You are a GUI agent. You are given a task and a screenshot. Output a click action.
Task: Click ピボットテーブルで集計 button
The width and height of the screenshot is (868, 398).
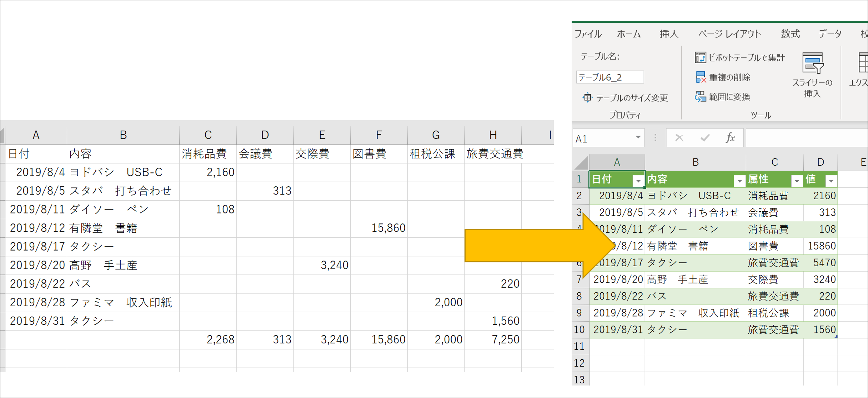[x=739, y=57]
